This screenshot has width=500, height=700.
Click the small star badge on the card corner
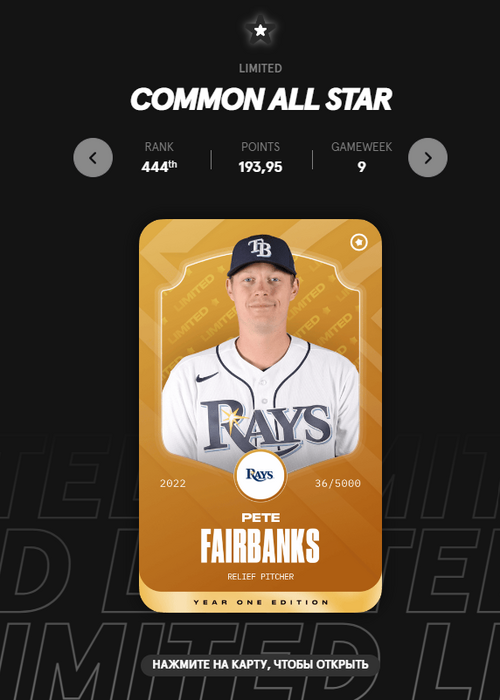coord(359,243)
